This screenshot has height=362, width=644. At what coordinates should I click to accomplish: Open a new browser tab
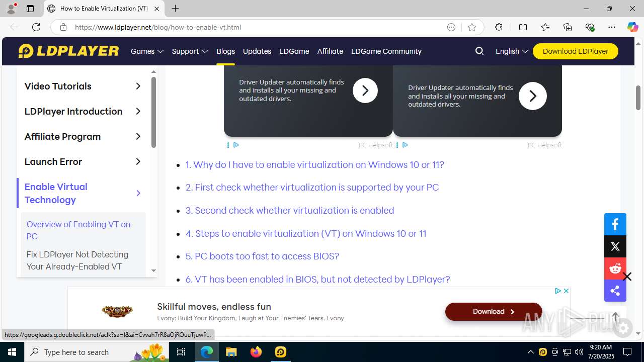(x=175, y=8)
